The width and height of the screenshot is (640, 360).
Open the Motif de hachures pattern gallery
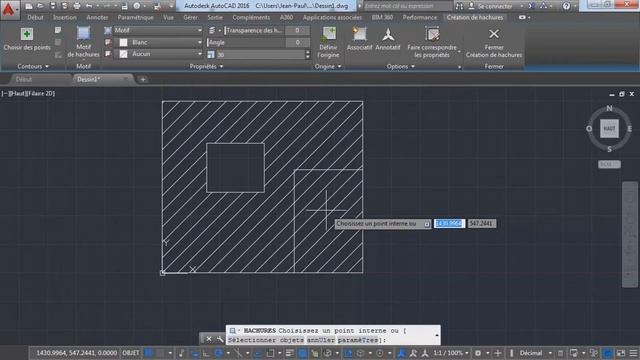coord(83,42)
